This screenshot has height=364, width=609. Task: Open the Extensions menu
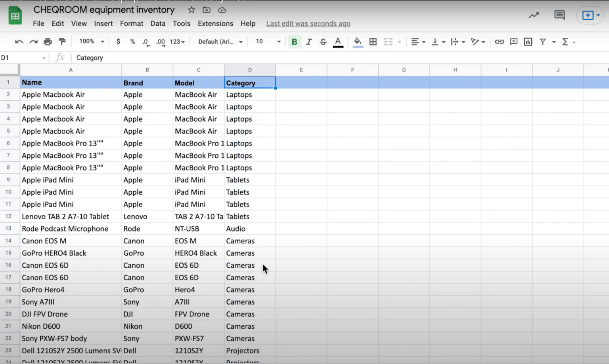(x=215, y=23)
